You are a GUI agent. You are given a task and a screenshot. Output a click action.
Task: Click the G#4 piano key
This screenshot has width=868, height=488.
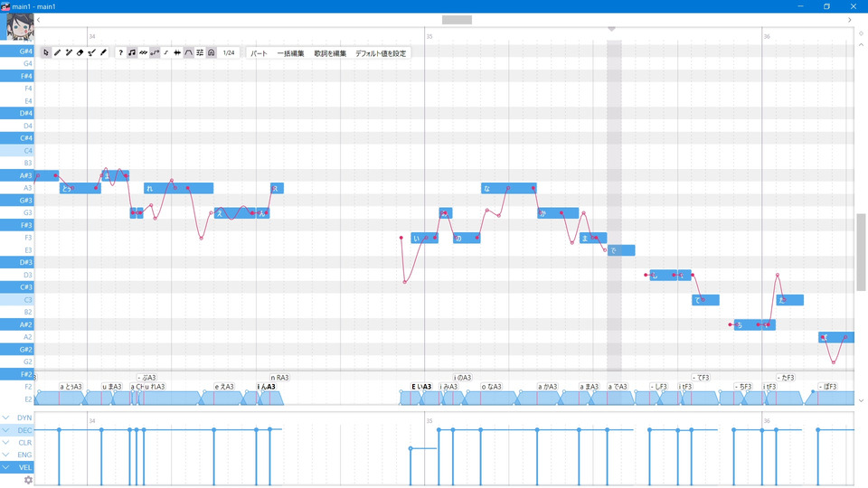point(16,52)
